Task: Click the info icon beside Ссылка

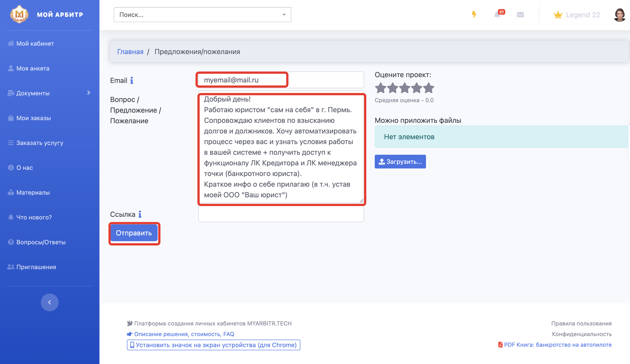Action: click(140, 214)
